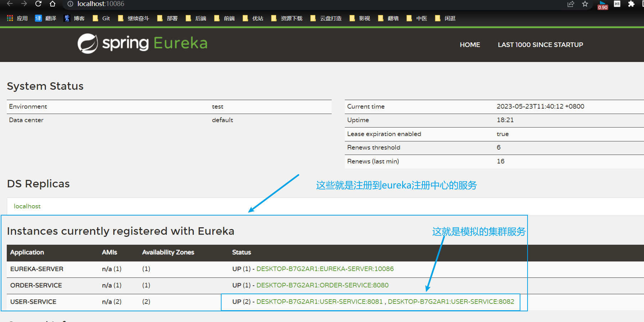Click the Status column header
644x322 pixels.
click(241, 252)
